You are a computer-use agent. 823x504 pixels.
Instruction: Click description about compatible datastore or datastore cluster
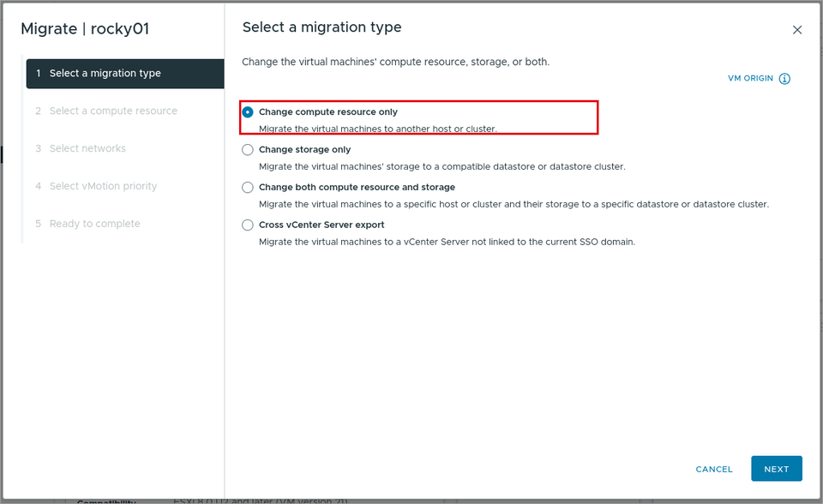coord(442,166)
